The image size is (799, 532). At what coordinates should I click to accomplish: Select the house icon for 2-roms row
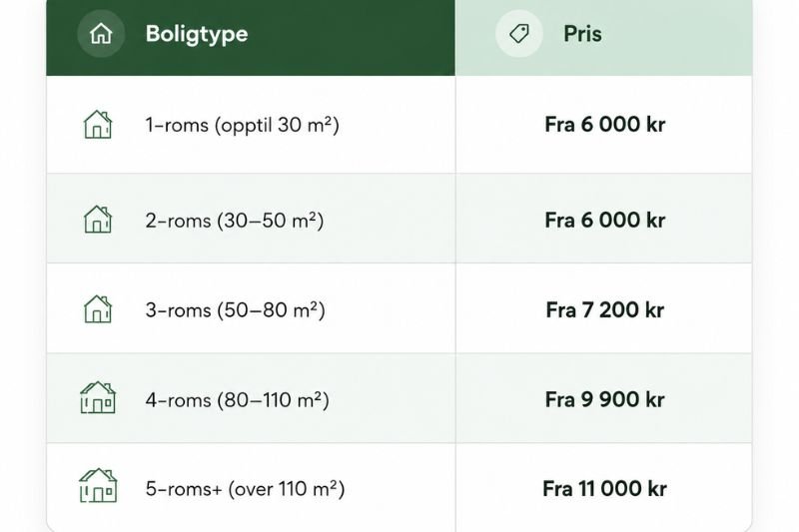(97, 220)
